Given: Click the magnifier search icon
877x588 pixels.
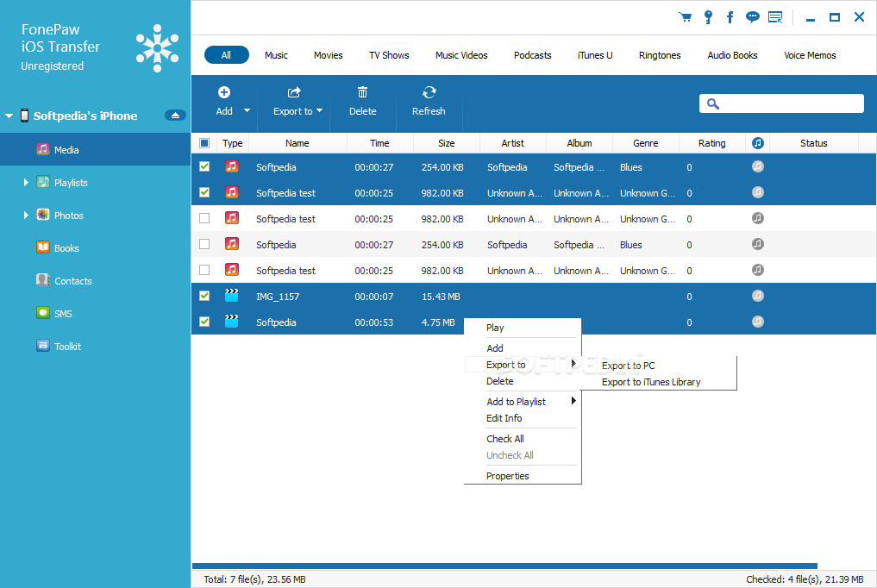Looking at the screenshot, I should [712, 103].
